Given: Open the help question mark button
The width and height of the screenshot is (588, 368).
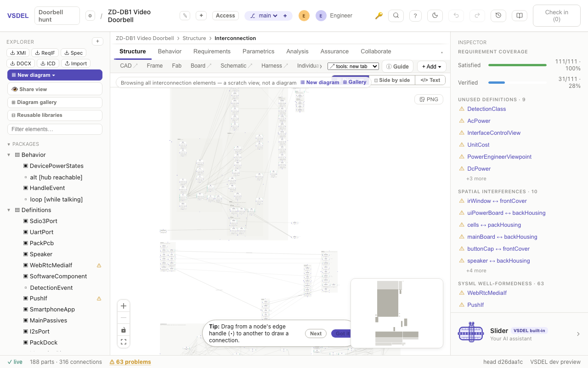Looking at the screenshot, I should point(415,16).
